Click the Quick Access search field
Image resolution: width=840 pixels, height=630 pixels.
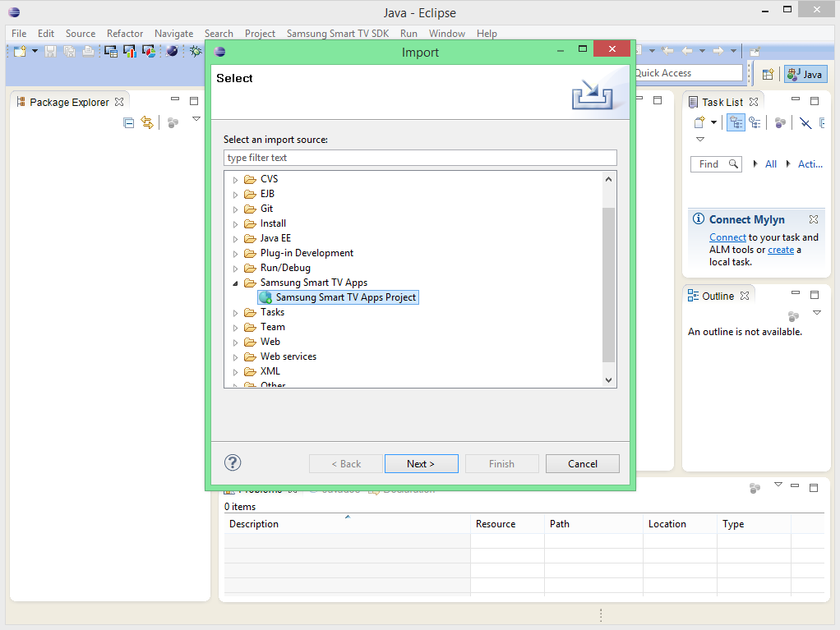tap(689, 73)
